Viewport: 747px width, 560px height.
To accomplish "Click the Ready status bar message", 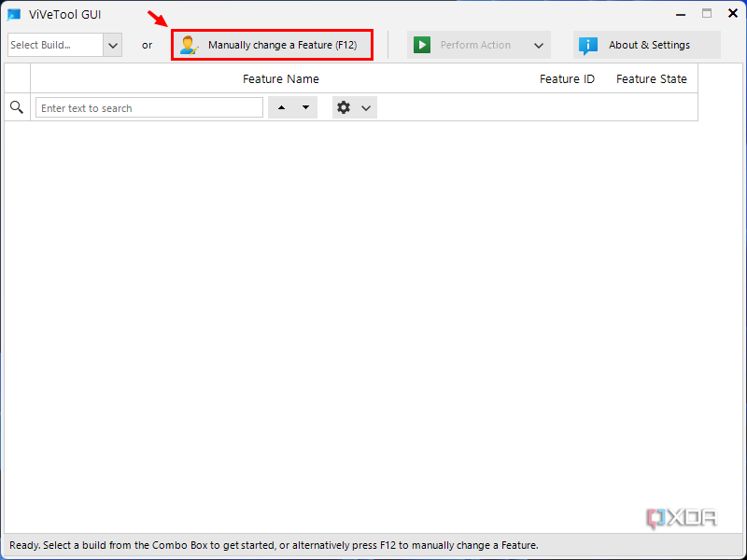I will (274, 545).
